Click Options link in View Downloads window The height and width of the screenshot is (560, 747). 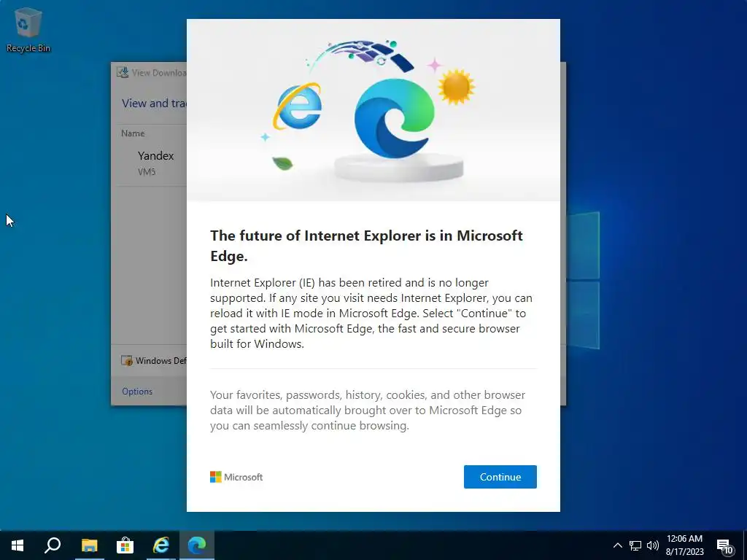click(137, 392)
